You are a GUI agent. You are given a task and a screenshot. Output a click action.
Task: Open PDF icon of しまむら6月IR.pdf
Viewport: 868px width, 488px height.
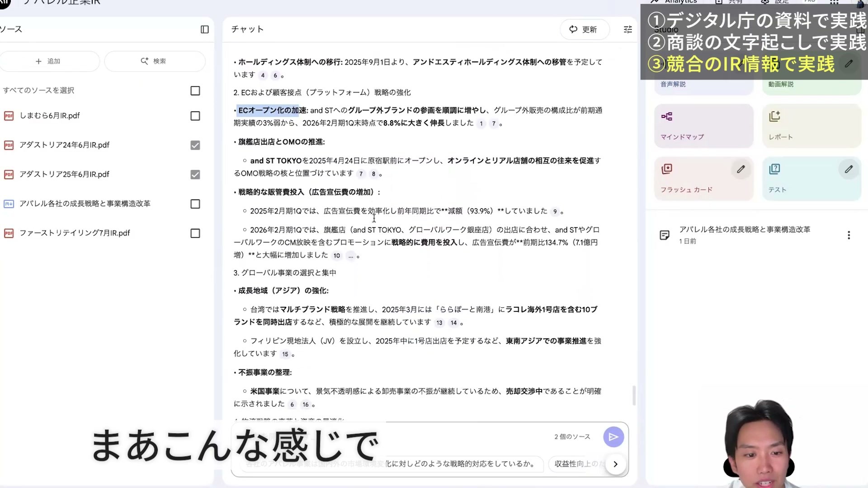point(9,116)
